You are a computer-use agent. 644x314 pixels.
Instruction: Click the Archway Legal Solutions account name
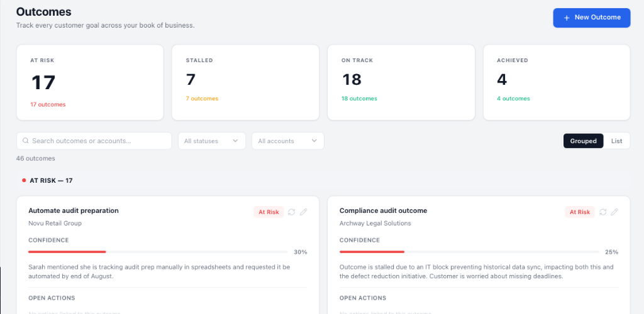(x=375, y=224)
